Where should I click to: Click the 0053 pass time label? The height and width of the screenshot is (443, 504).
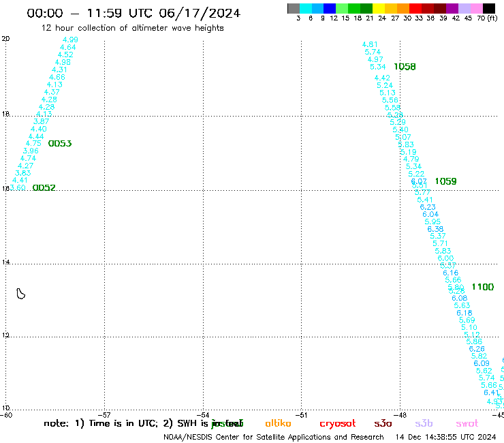pos(60,144)
